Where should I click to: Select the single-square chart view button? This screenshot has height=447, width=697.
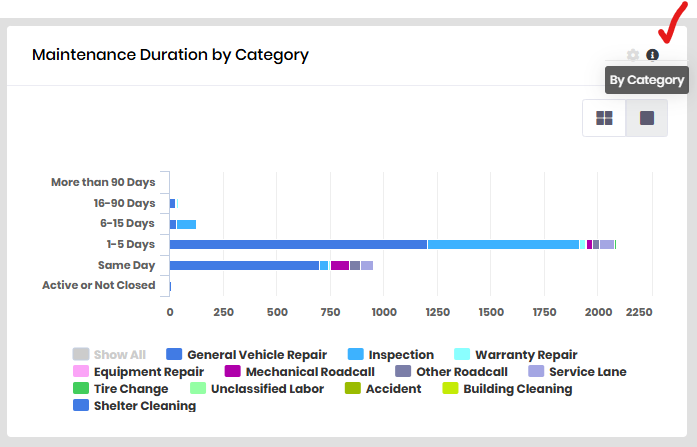tap(647, 118)
